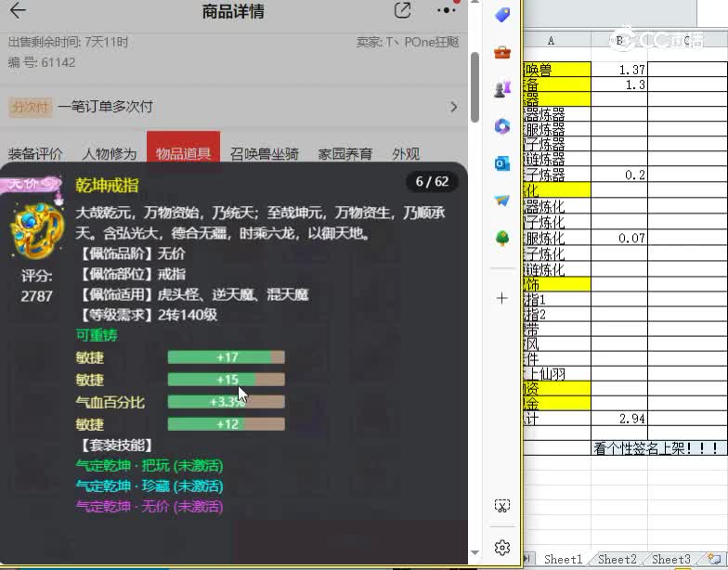This screenshot has width=728, height=570.
Task: Click the 敏捷 +15 attribute bar
Action: pyautogui.click(x=227, y=379)
